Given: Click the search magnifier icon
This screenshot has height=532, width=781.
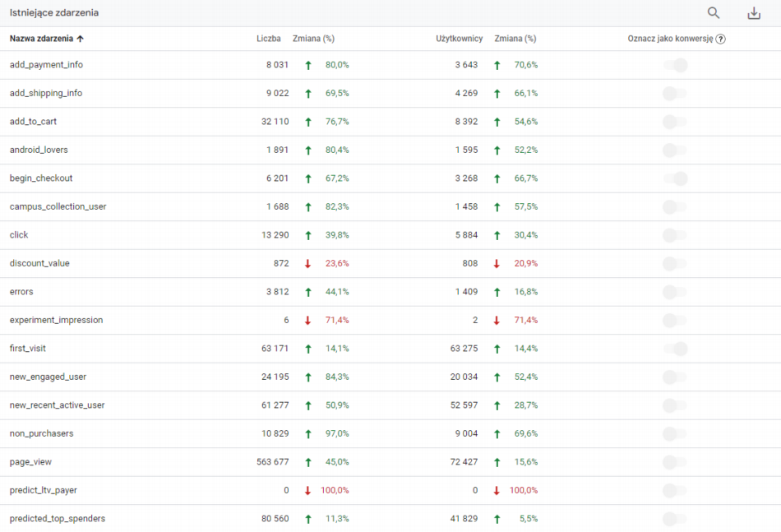Looking at the screenshot, I should click(714, 13).
